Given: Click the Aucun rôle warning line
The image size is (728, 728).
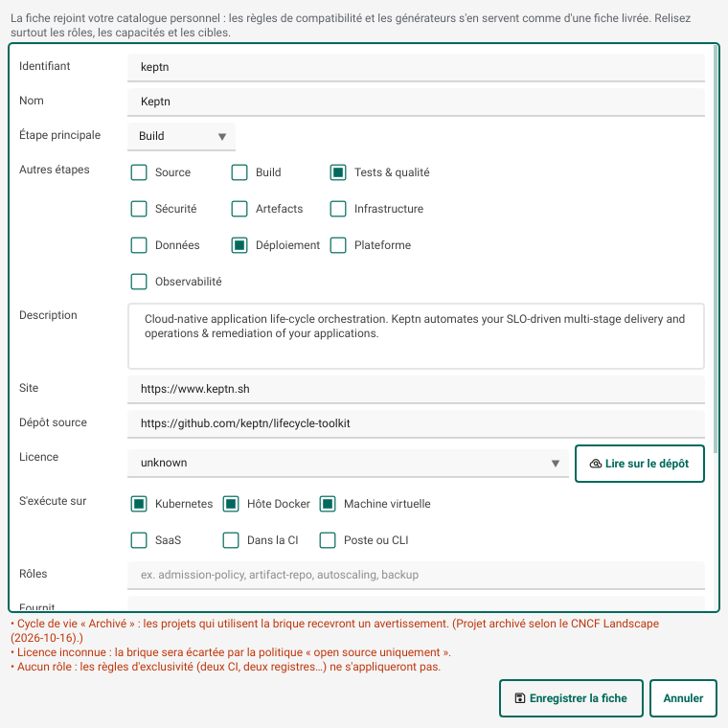Looking at the screenshot, I should tap(226, 667).
